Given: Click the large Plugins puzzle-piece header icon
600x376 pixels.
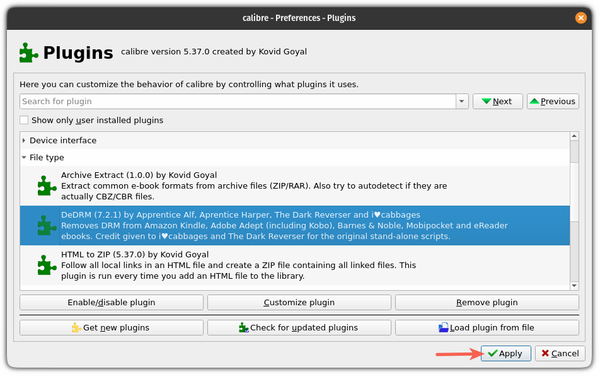Looking at the screenshot, I should click(28, 53).
